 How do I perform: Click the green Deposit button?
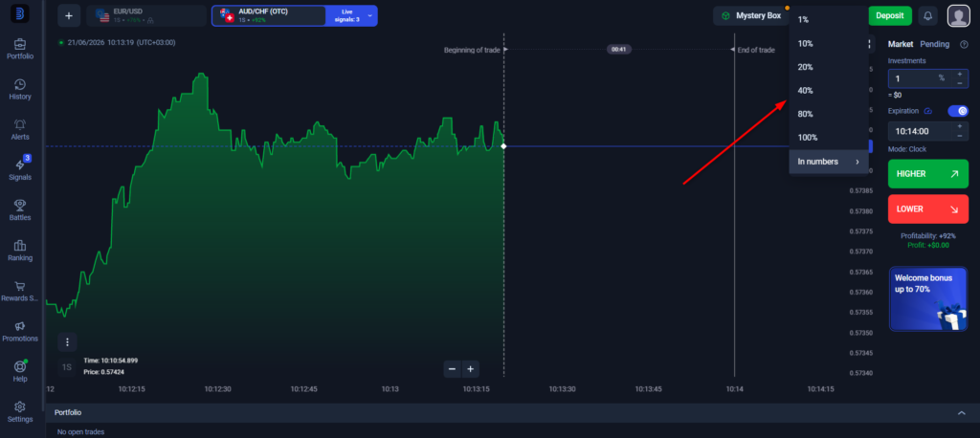tap(890, 15)
